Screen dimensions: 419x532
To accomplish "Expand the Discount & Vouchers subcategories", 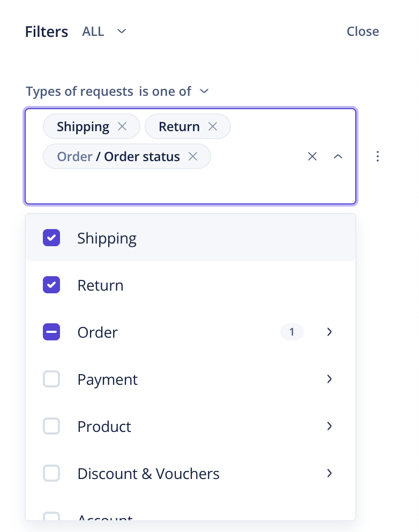I will pos(329,473).
